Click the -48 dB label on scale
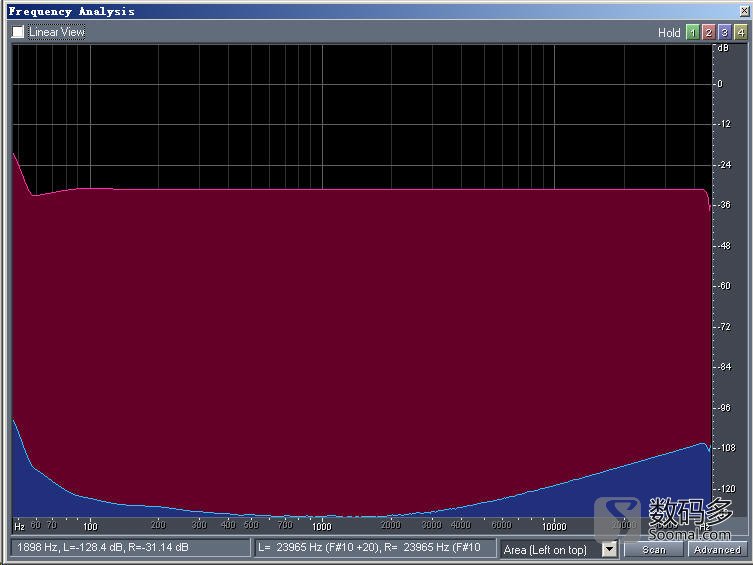This screenshot has width=753, height=565. (724, 245)
